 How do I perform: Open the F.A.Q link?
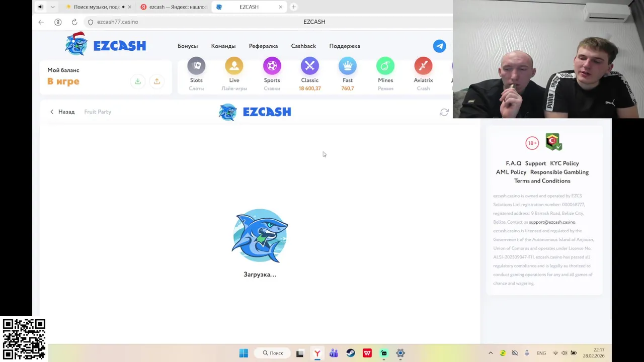[514, 163]
